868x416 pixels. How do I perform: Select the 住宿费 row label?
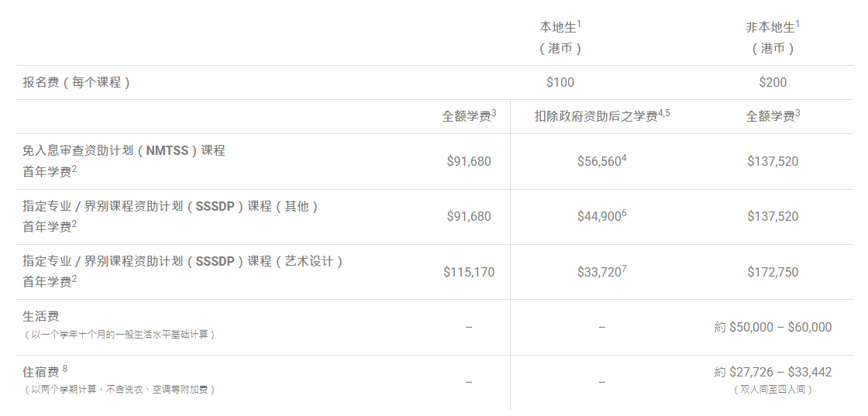pos(41,371)
